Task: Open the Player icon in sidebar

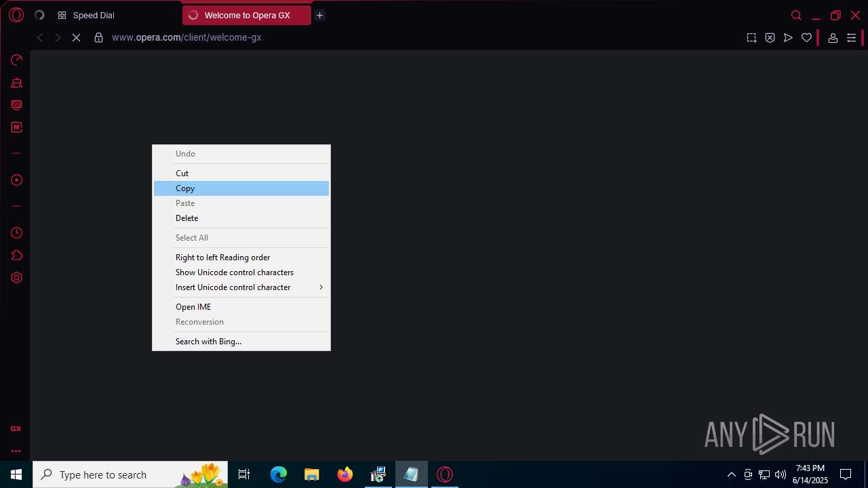Action: tap(17, 180)
